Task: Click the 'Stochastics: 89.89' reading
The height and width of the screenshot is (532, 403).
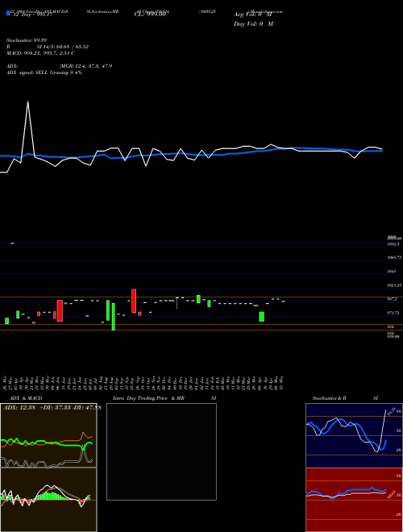Action: click(x=26, y=40)
